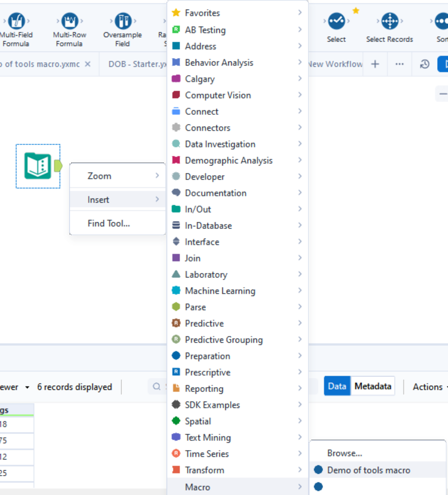Open the Calgary tool category
Screen dimensions: 448x495
click(238, 79)
